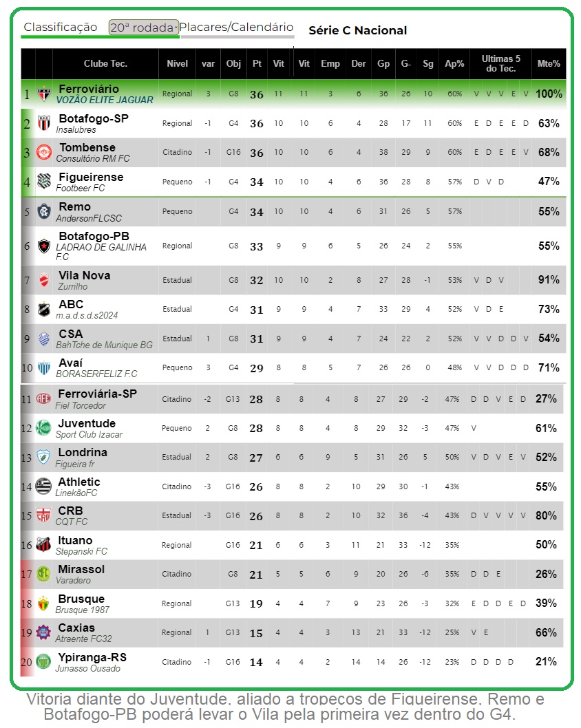Image resolution: width=581 pixels, height=728 pixels.
Task: Click the Mte% column header
Action: [x=549, y=64]
